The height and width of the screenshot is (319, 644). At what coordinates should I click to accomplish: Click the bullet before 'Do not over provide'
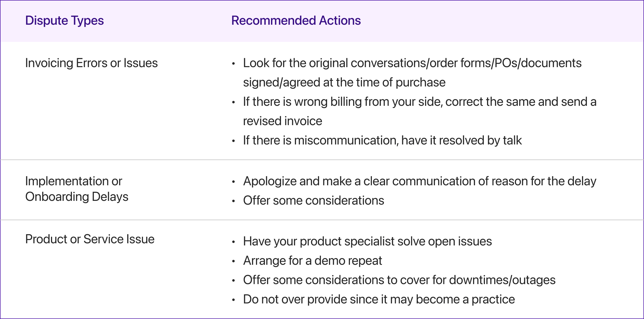pos(233,300)
